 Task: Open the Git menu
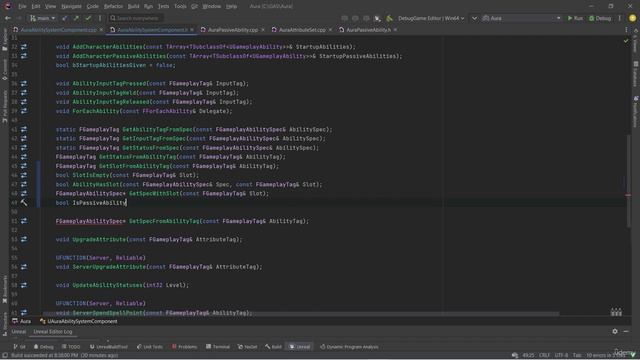(x=194, y=7)
